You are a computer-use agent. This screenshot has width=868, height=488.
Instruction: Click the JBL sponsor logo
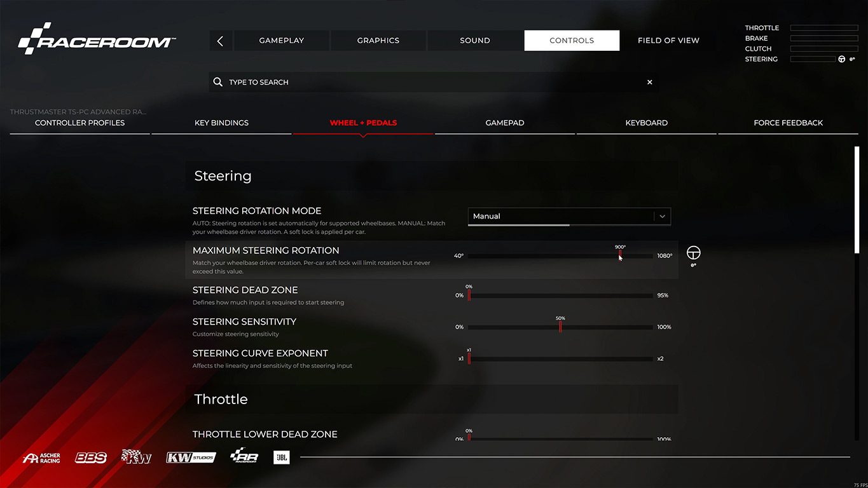point(281,457)
